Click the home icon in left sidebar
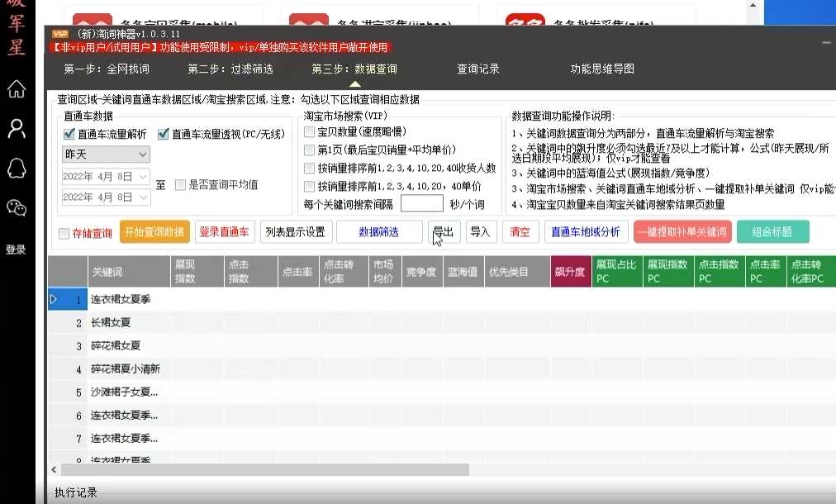Screen dimensions: 836x504 click(16, 88)
